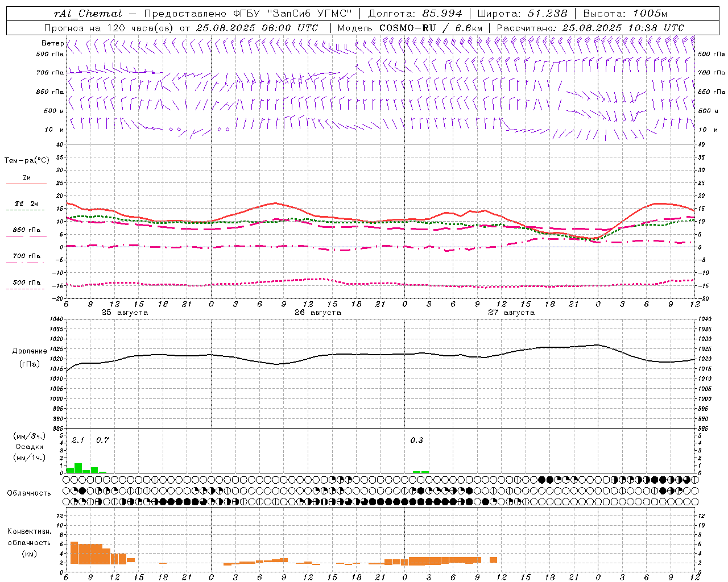This screenshot has width=728, height=582.
Task: Click the tallest green precipitation bar
Action: [78, 468]
